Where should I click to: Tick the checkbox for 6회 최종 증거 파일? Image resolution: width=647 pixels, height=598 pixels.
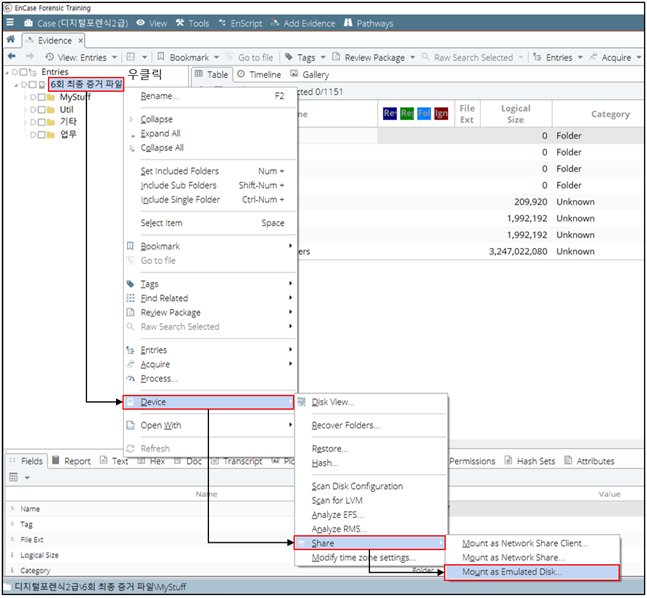pos(33,85)
